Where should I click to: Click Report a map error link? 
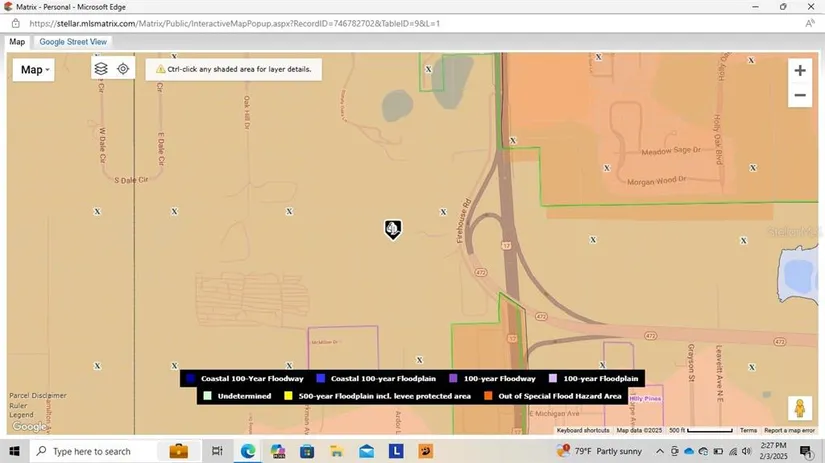coord(790,430)
